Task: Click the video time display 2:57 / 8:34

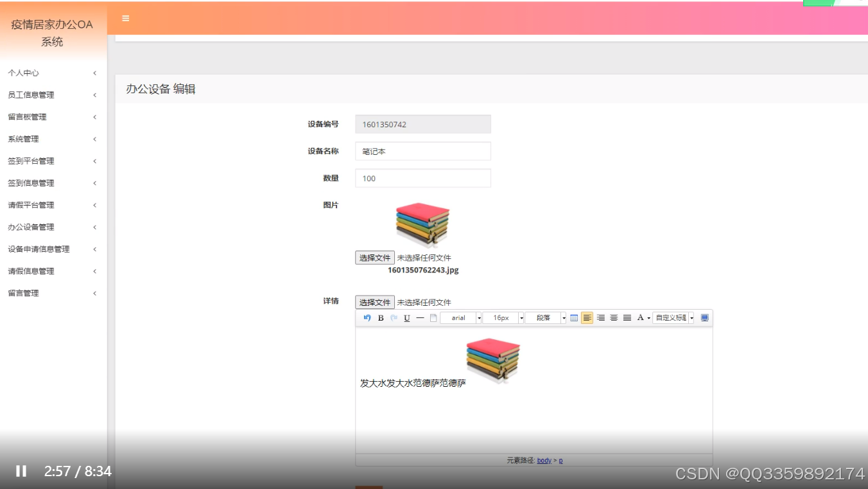Action: click(x=78, y=472)
